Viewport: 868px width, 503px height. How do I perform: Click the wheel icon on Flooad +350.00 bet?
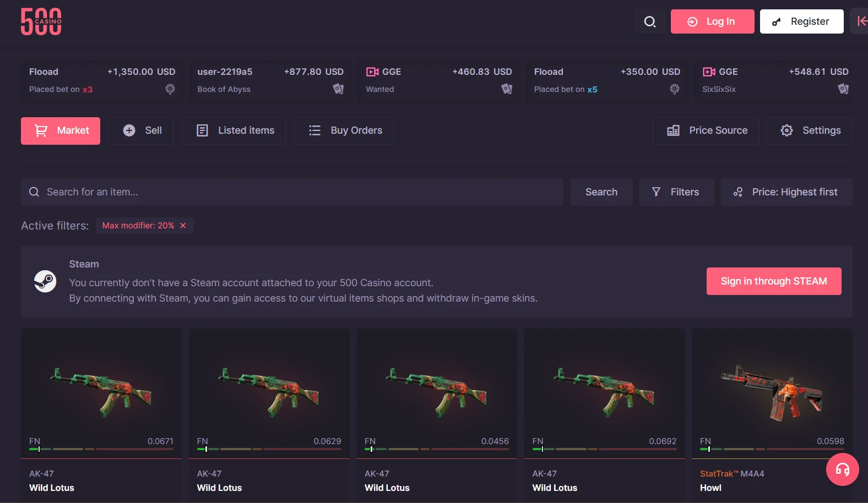tap(675, 89)
